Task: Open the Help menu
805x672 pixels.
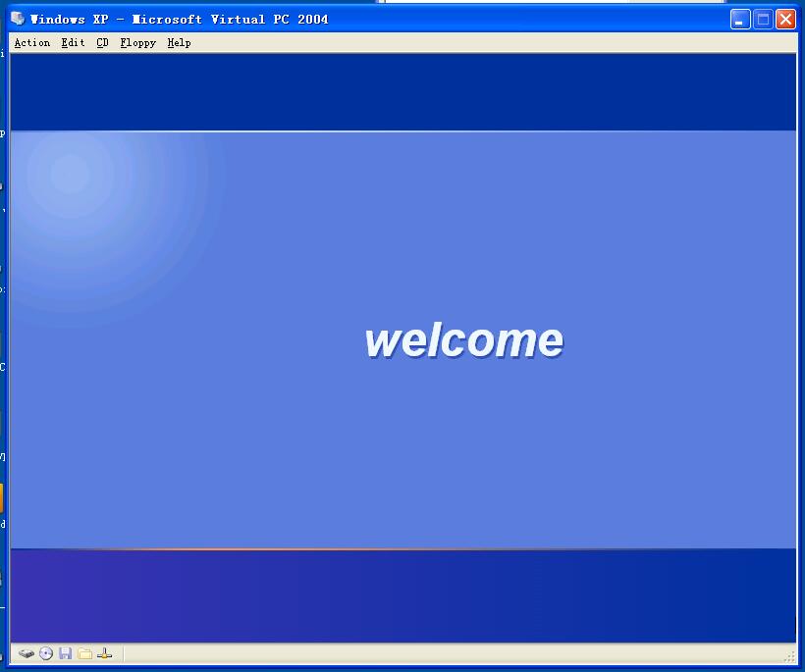Action: coord(179,43)
